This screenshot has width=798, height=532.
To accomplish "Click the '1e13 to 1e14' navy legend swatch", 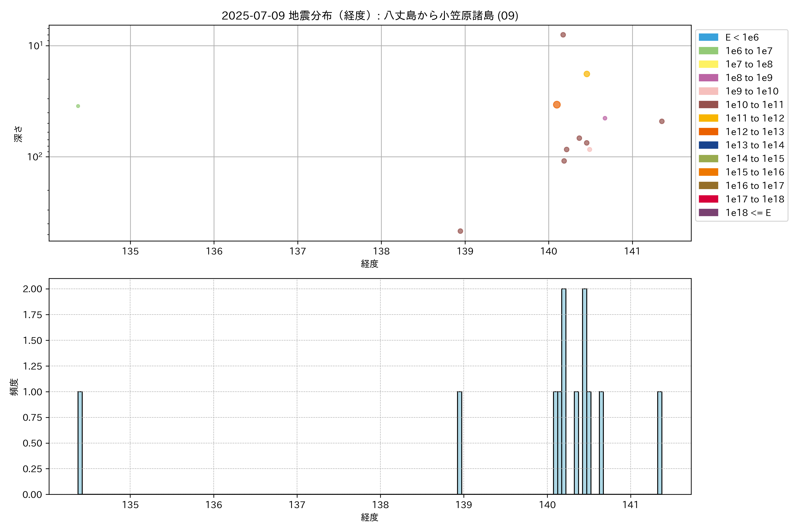I will [x=708, y=145].
